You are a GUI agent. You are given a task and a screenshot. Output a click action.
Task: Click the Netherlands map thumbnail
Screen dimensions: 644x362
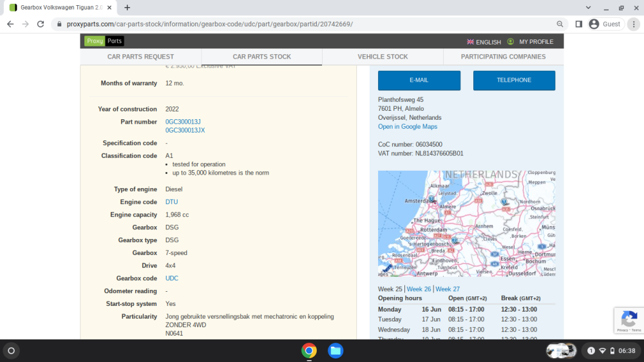tap(466, 224)
